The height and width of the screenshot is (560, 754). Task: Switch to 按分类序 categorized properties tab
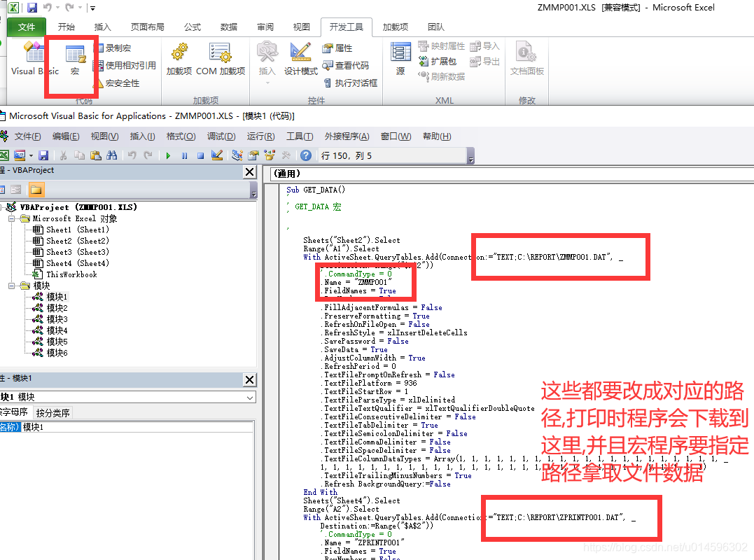coord(53,413)
